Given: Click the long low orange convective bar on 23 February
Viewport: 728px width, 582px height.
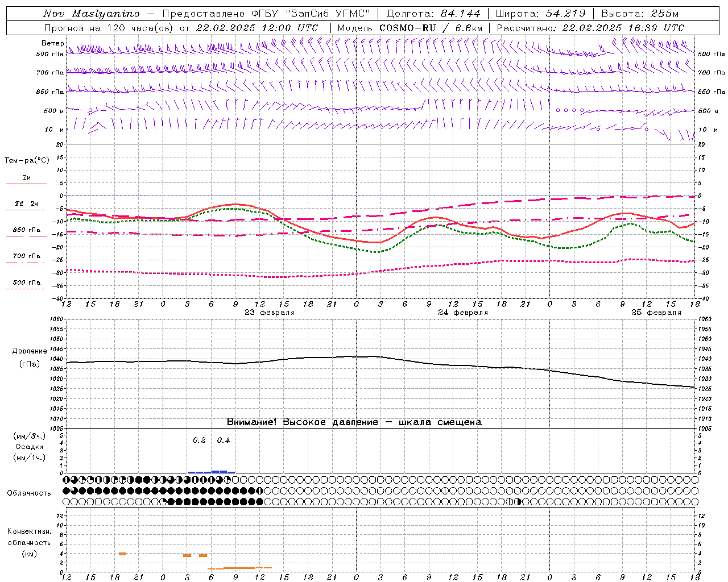Looking at the screenshot, I should (239, 568).
